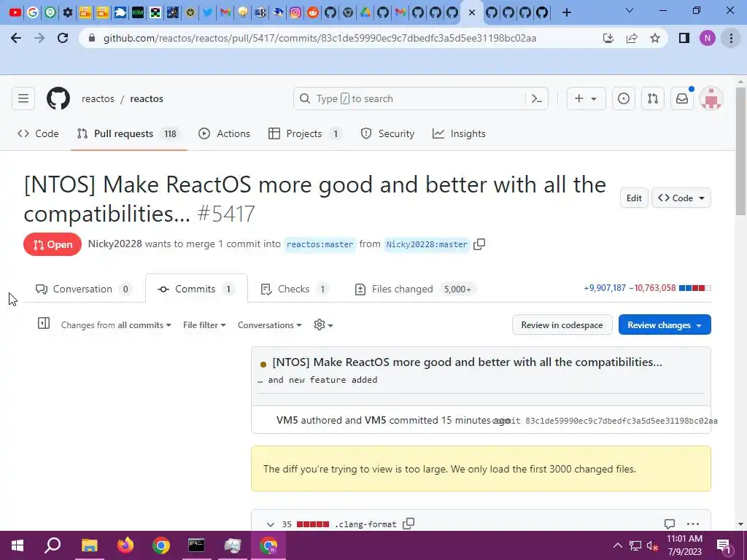This screenshot has width=747, height=560.
Task: Click the diffstat colored blocks
Action: [x=695, y=288]
